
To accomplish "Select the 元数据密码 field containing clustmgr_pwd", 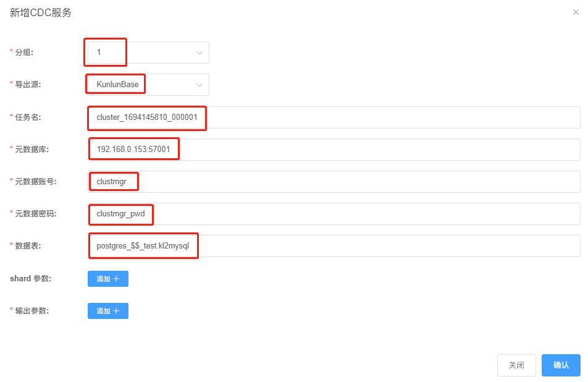I will point(334,214).
